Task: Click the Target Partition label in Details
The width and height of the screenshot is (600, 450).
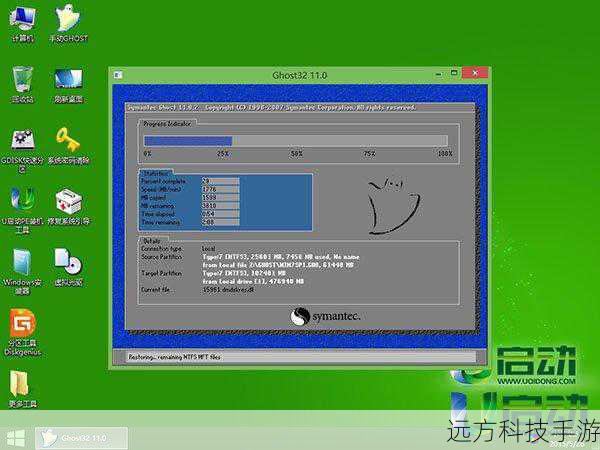Action: tap(161, 273)
